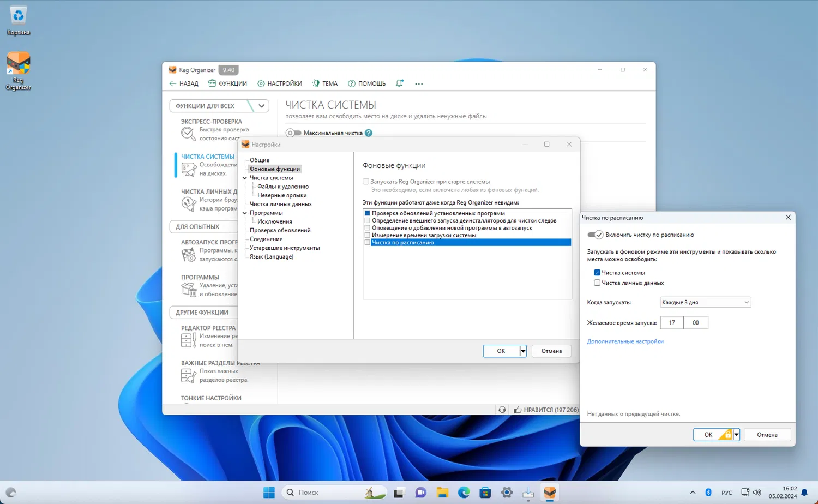Viewport: 818px width, 504px height.
Task: Click the thumbs-up Нравится icon
Action: click(x=518, y=410)
